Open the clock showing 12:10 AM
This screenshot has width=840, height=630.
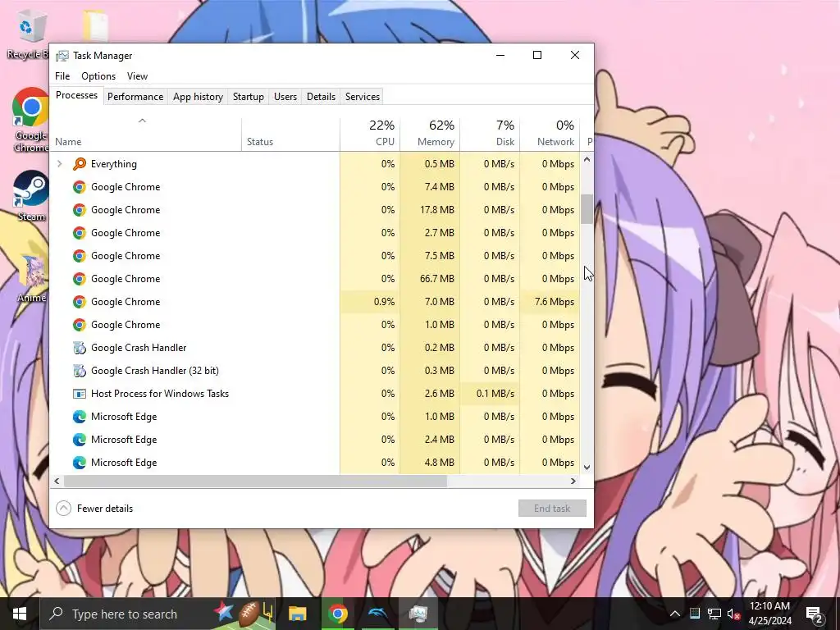pyautogui.click(x=769, y=614)
